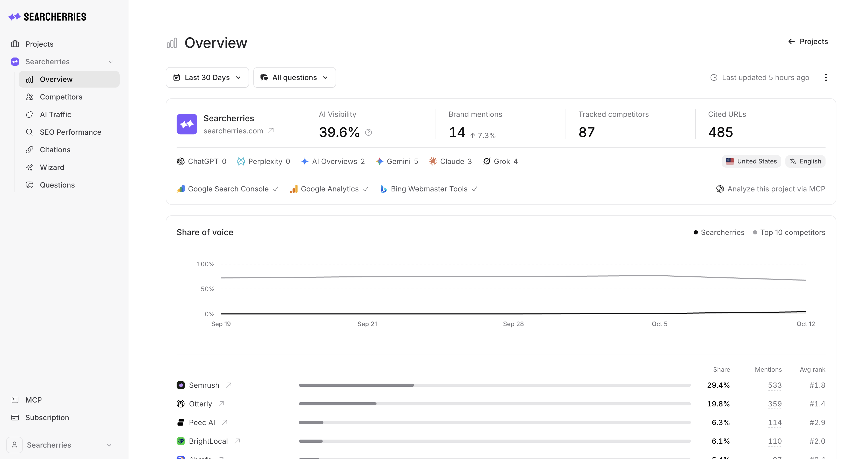Click the Searcherries logo in sidebar header

click(47, 17)
